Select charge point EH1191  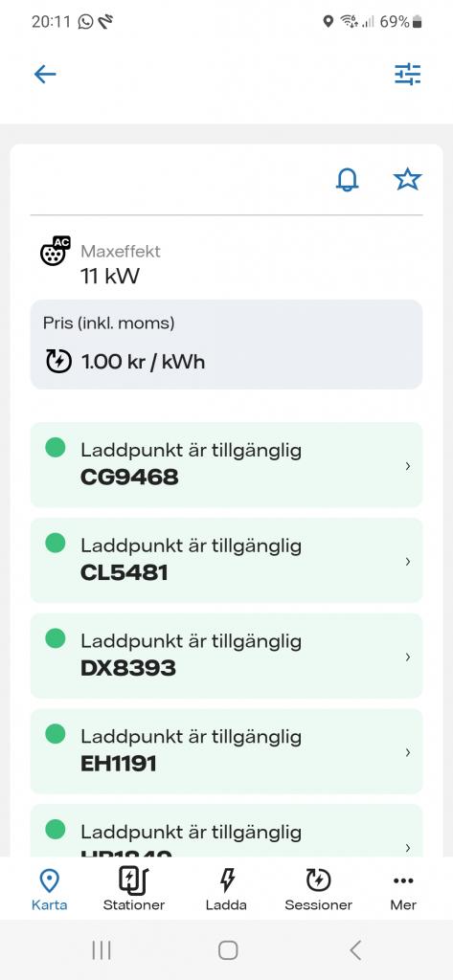tap(226, 751)
